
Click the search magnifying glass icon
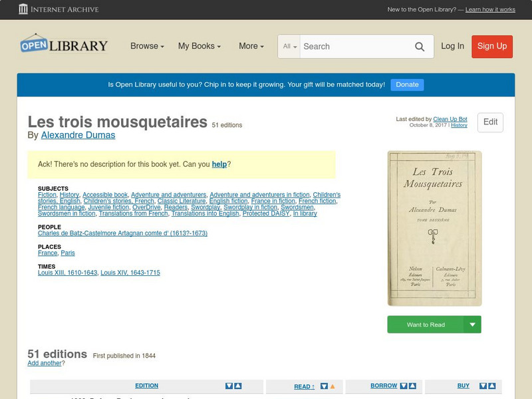420,47
